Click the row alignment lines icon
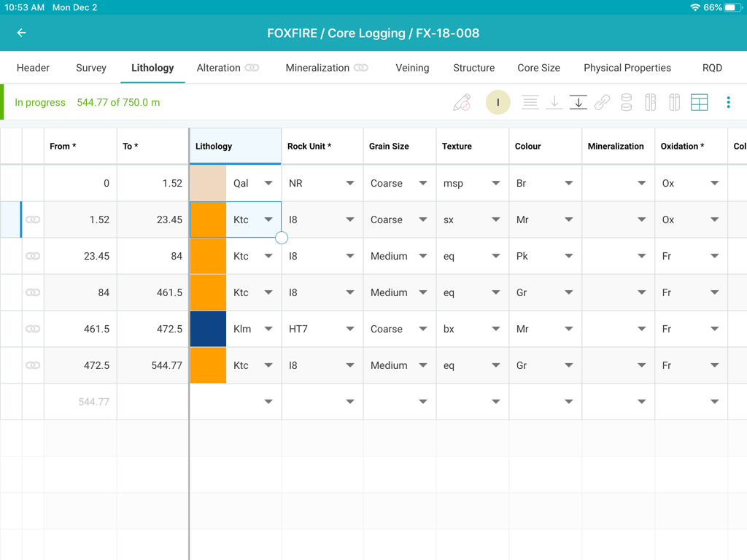The width and height of the screenshot is (747, 560). tap(530, 102)
